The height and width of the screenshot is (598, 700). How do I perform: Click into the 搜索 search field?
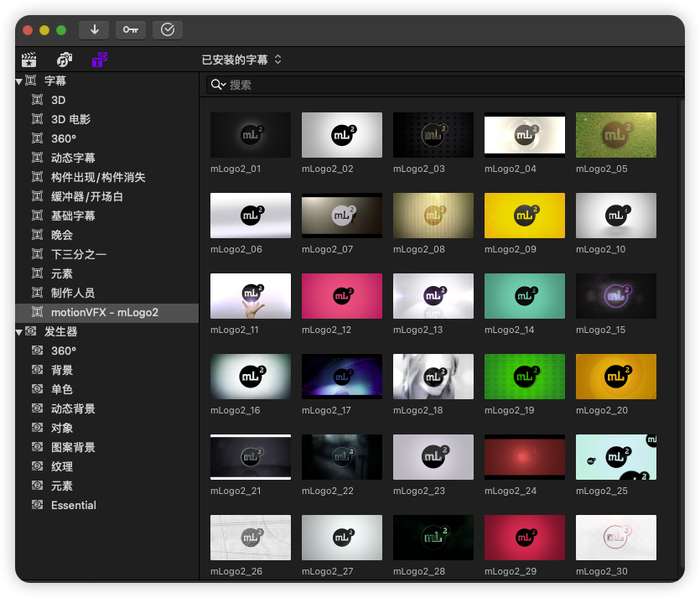click(445, 85)
